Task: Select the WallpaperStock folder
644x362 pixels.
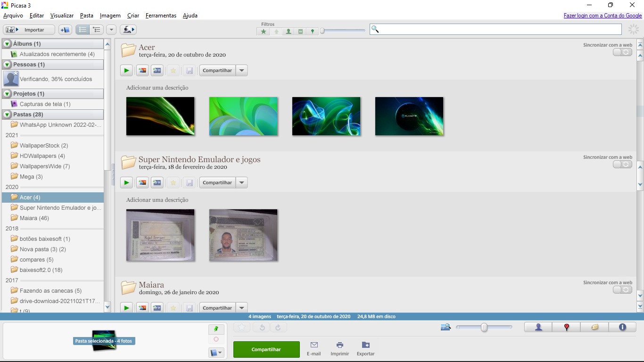Action: 53,146
